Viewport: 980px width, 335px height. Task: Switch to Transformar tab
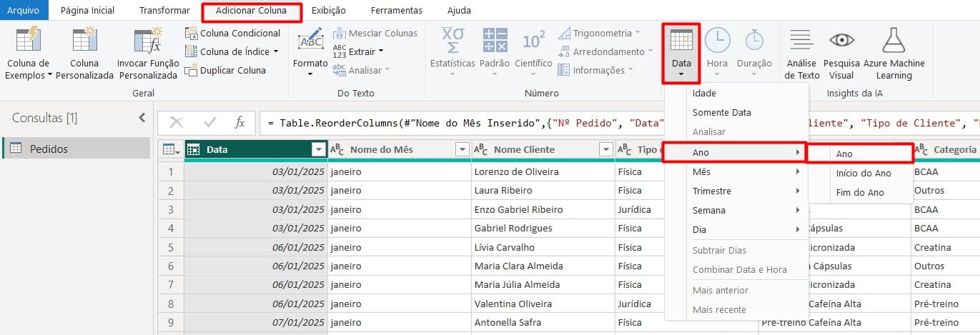[164, 11]
